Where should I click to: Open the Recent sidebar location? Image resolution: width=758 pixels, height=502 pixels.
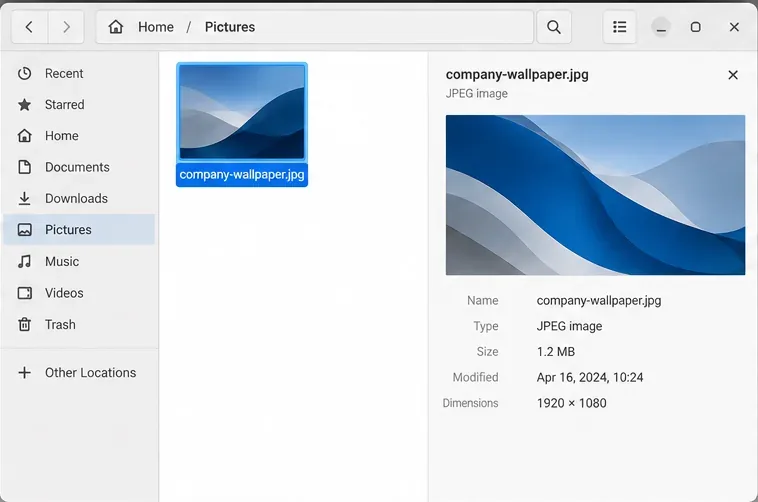pos(79,74)
